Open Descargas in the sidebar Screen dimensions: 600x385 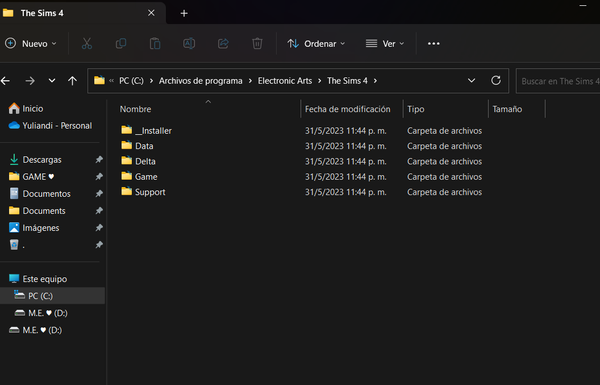(42, 160)
